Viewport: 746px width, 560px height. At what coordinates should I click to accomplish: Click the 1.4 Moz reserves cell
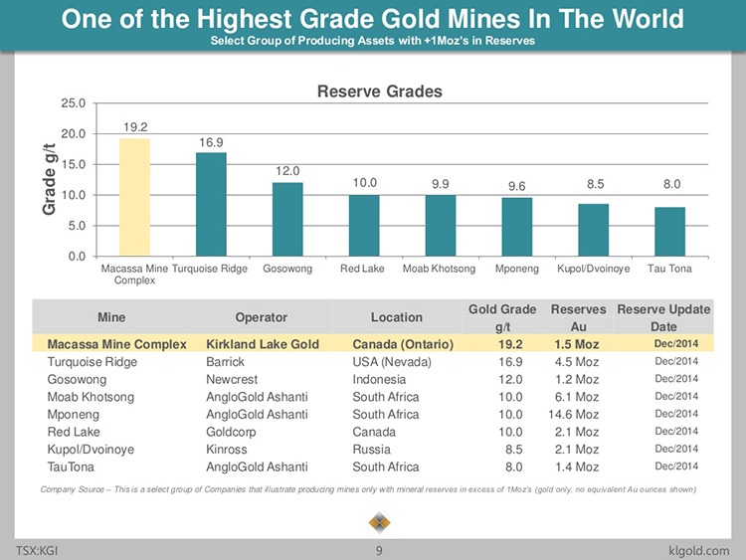coord(577,467)
